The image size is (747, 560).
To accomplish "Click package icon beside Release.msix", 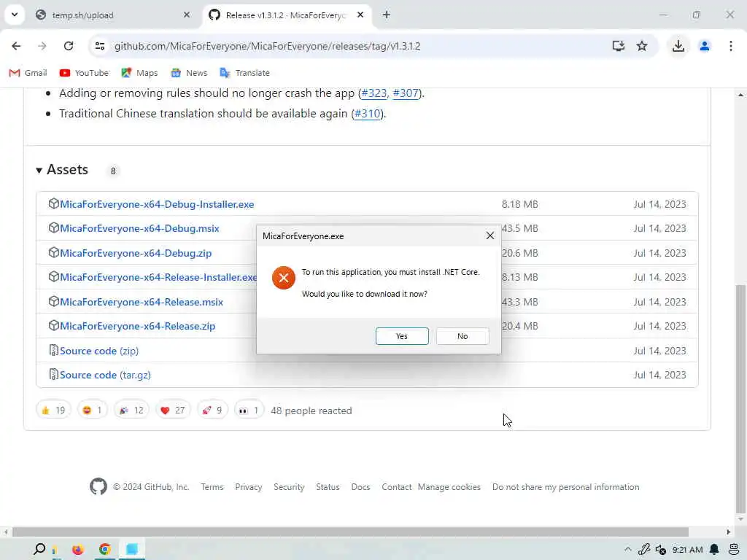I will point(53,301).
